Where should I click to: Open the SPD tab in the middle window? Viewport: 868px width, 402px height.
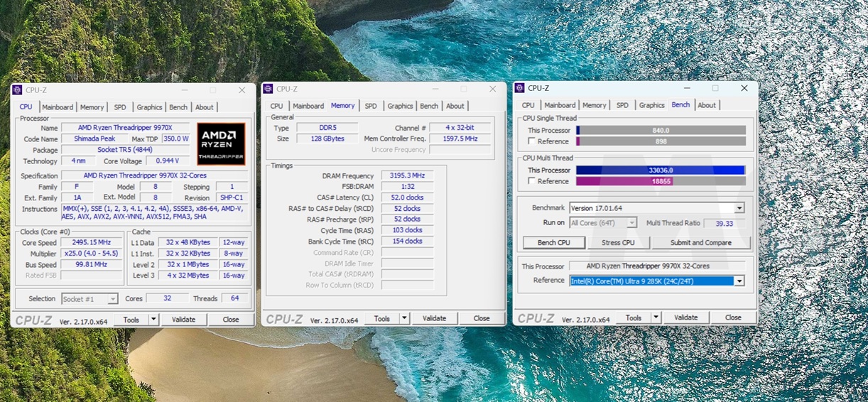coord(371,106)
